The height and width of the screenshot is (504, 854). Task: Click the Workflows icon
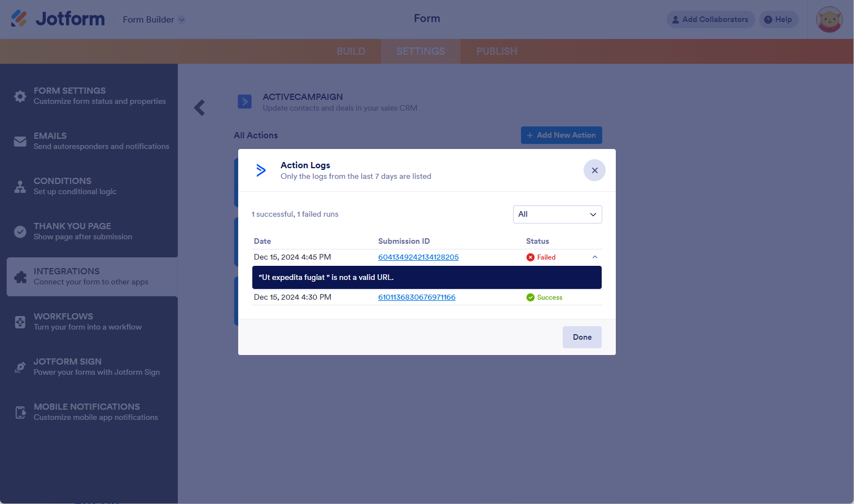[20, 322]
